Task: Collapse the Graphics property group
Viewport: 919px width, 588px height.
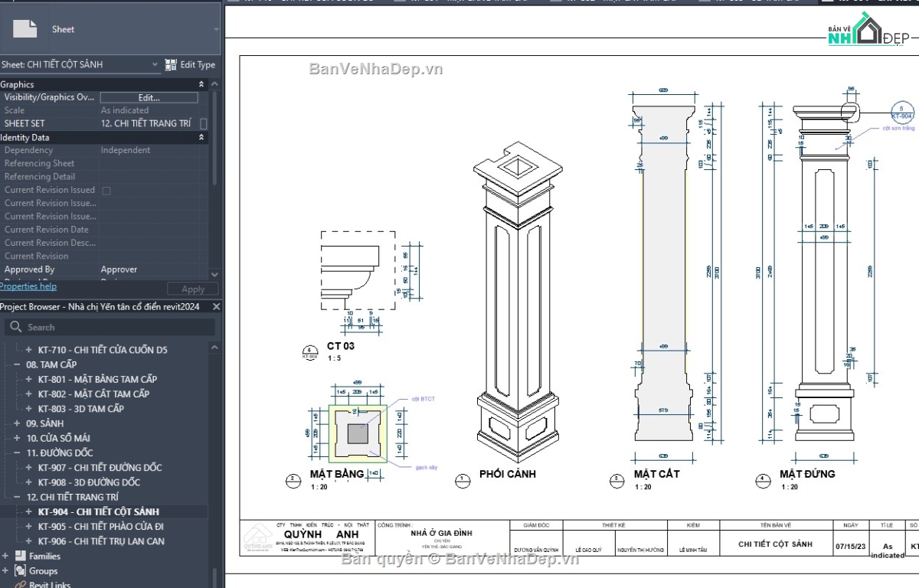Action: (201, 84)
